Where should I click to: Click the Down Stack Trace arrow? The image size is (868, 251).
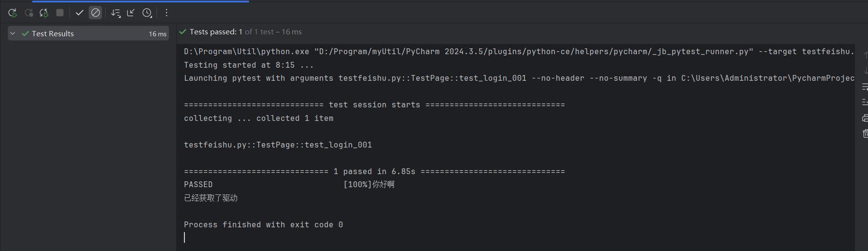[x=864, y=71]
